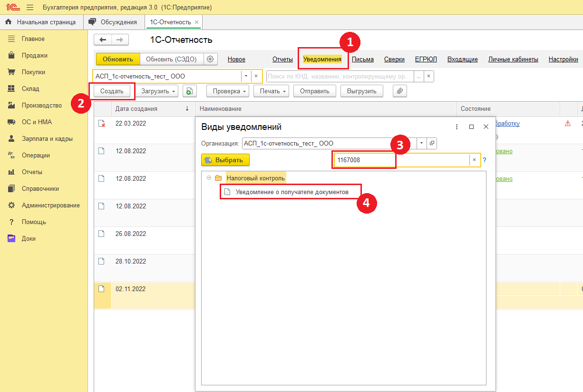
Task: Click the Состояние column header
Action: tap(508, 109)
